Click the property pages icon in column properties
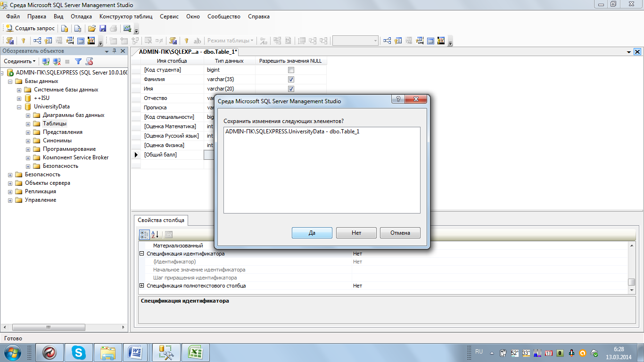 coord(168,235)
